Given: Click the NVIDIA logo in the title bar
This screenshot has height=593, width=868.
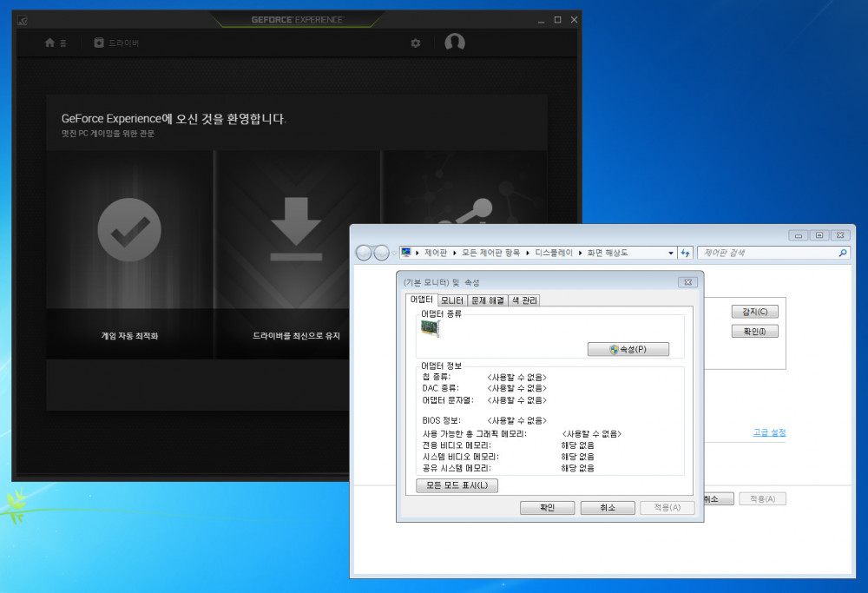Looking at the screenshot, I should point(22,20).
